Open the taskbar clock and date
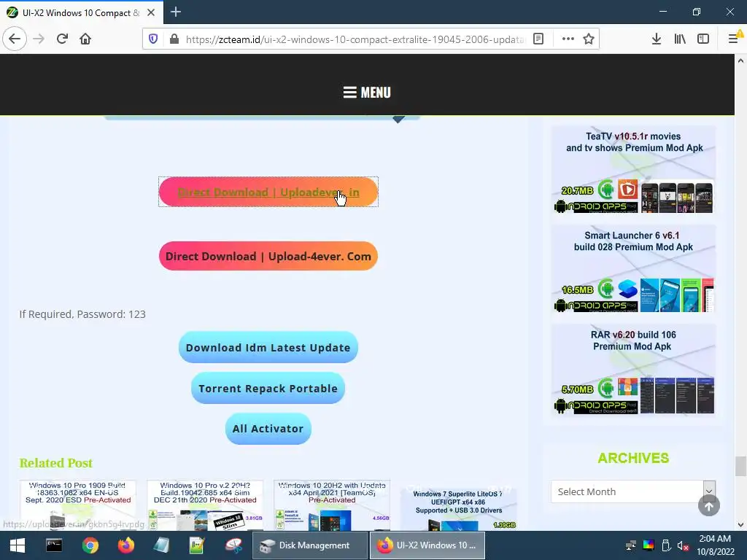The width and height of the screenshot is (747, 560). tap(715, 545)
